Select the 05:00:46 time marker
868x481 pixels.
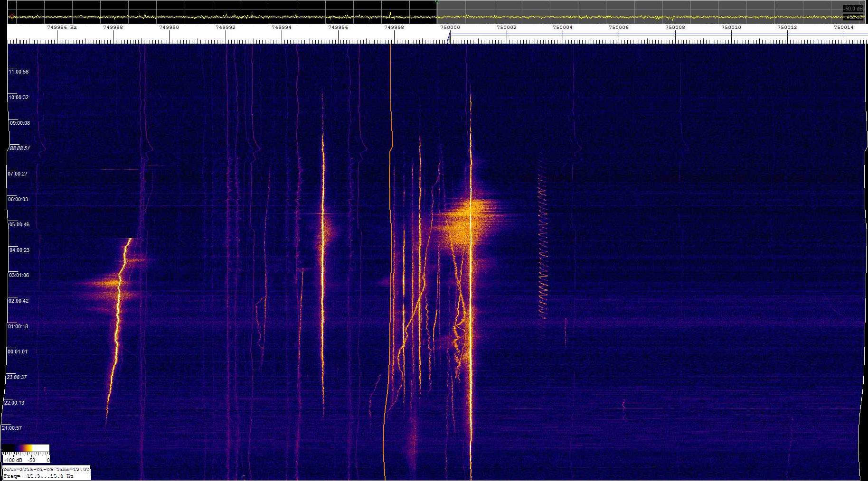[19, 225]
